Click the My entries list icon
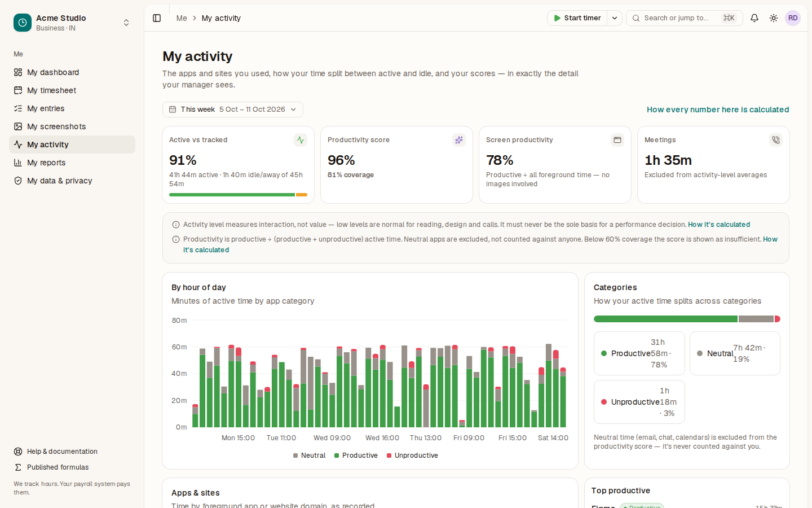 click(x=18, y=108)
